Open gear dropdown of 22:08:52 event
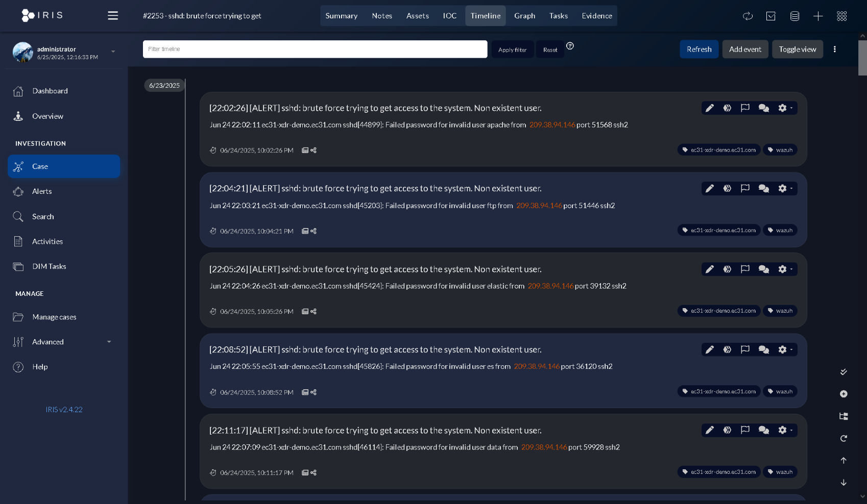The width and height of the screenshot is (867, 504). pyautogui.click(x=785, y=350)
